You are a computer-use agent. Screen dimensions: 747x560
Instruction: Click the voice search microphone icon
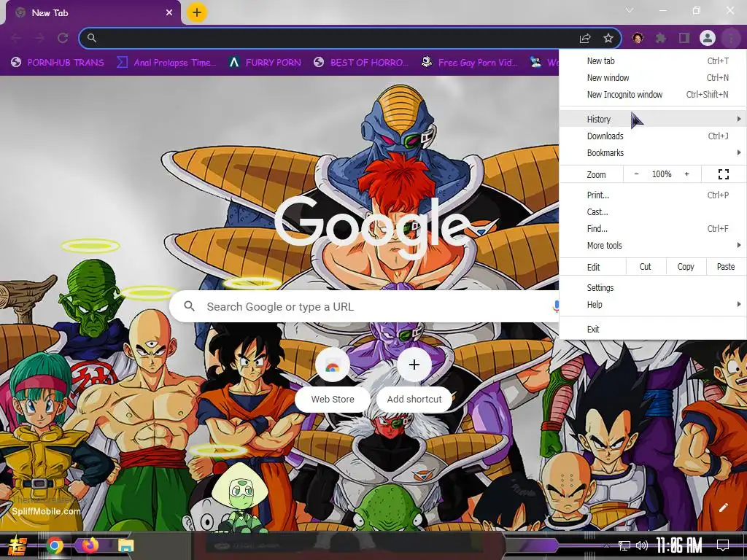pyautogui.click(x=555, y=306)
